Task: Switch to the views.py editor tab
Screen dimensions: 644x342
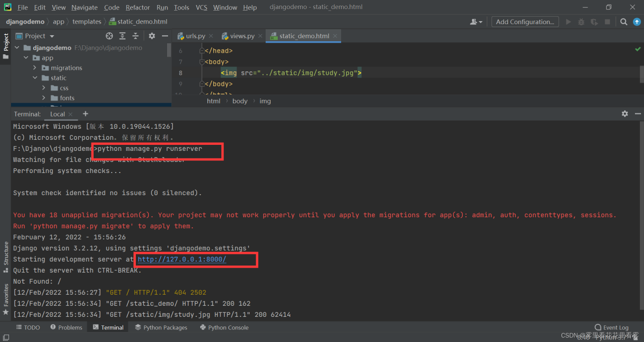Action: [x=242, y=36]
